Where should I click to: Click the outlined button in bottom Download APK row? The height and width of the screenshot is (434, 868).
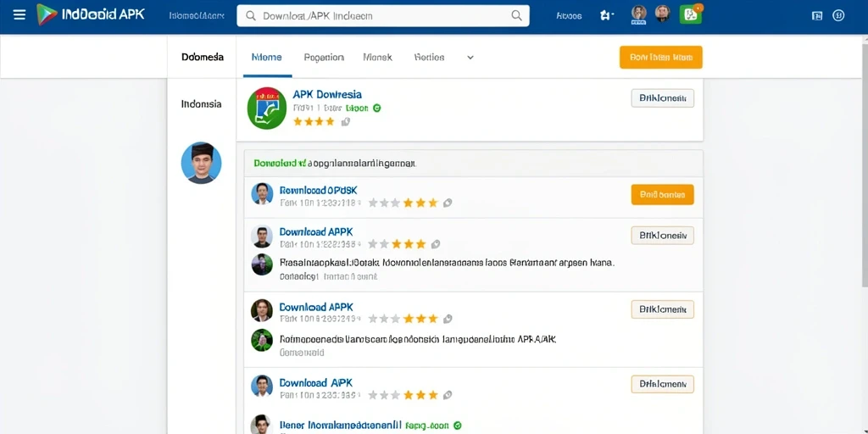click(x=663, y=384)
